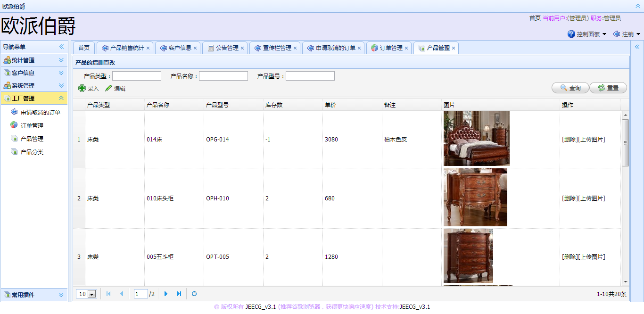Select 产品分类 in the navigation tree
Screen dimensions: 644x314
click(x=32, y=152)
